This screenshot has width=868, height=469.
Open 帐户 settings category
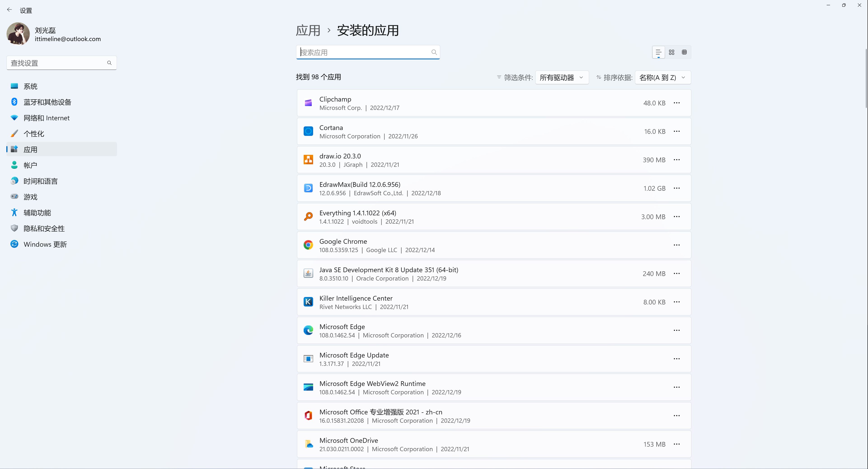pos(62,165)
